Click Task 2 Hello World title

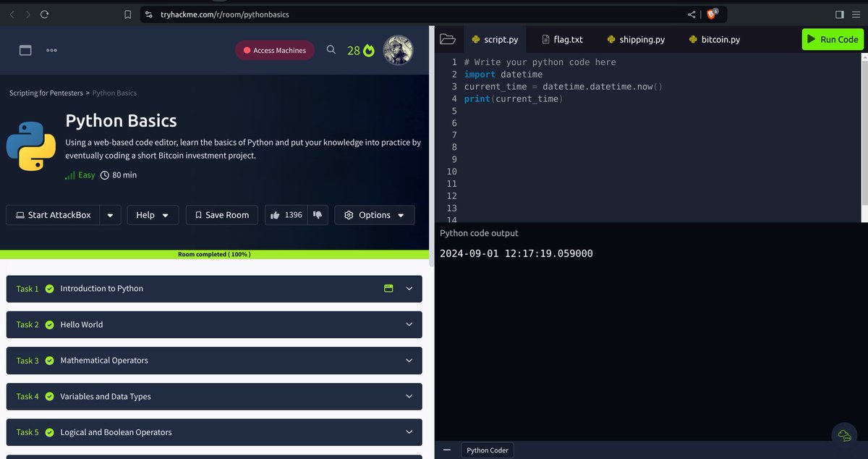(81, 324)
